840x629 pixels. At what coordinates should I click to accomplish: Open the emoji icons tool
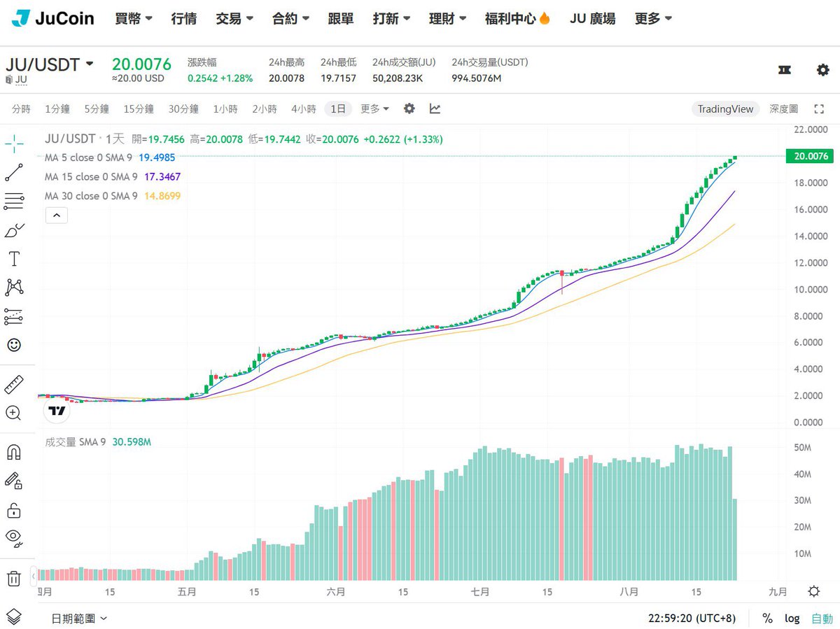click(x=14, y=345)
